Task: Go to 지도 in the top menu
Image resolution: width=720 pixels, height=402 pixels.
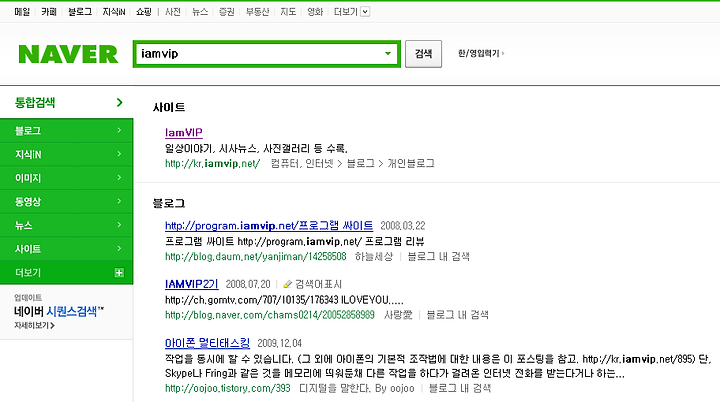Action: pos(288,12)
